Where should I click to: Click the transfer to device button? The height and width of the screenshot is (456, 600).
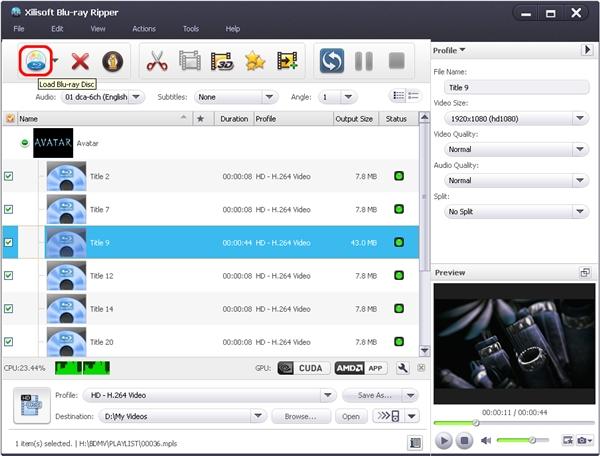pyautogui.click(x=388, y=416)
